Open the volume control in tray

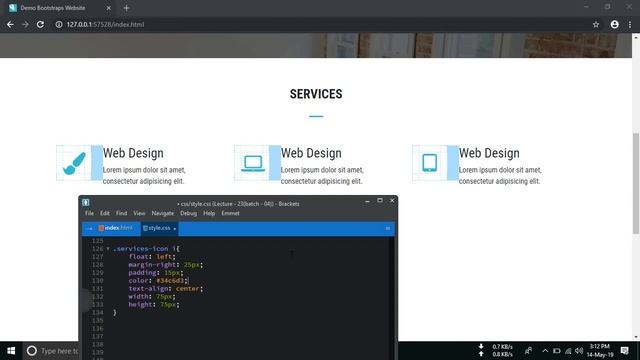click(579, 351)
